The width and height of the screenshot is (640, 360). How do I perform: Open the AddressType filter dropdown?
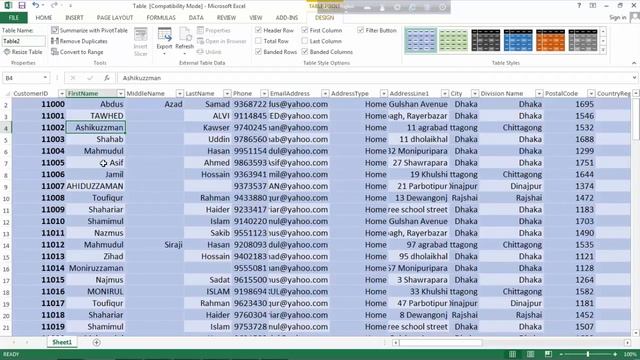tap(383, 93)
